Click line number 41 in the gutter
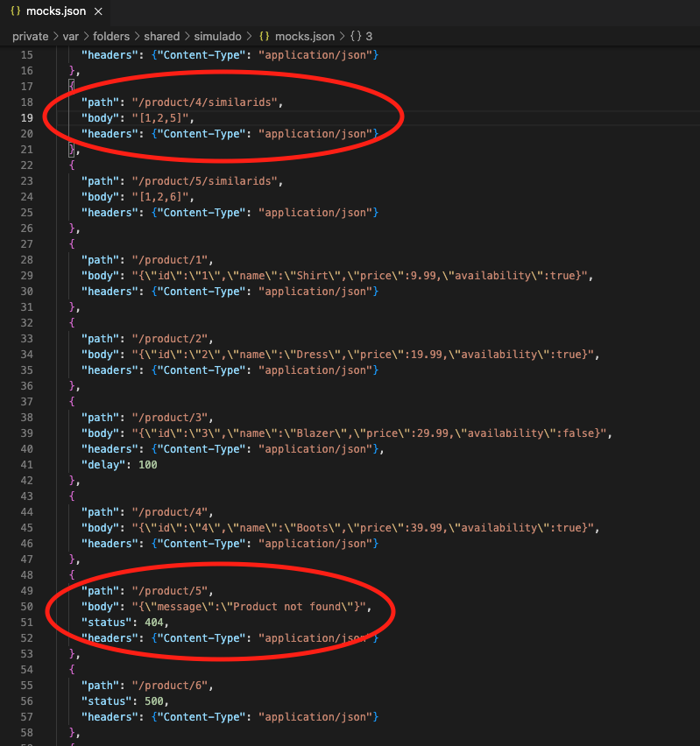 [x=26, y=465]
